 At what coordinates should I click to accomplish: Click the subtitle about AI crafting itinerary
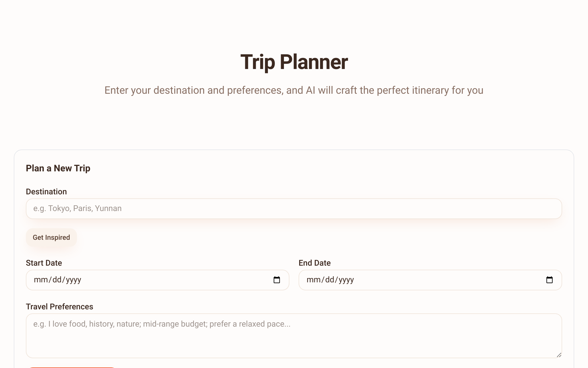pos(294,90)
